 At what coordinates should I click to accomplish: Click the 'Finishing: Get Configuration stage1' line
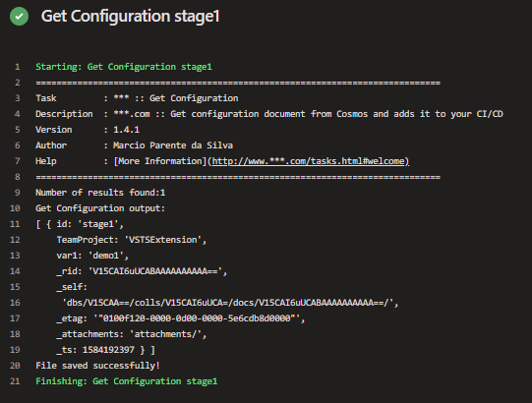127,381
